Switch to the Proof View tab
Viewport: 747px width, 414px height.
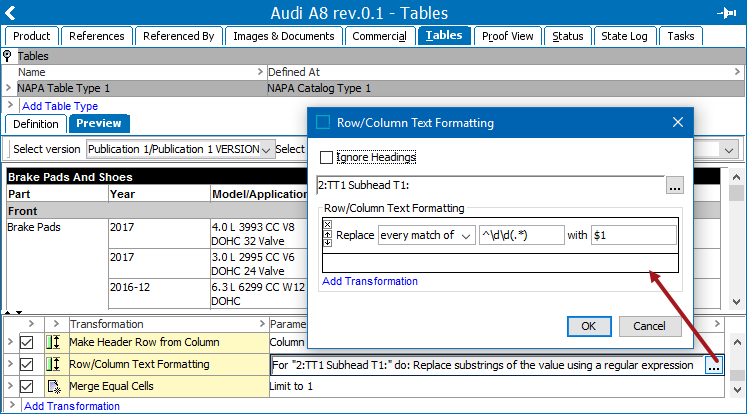tap(507, 36)
